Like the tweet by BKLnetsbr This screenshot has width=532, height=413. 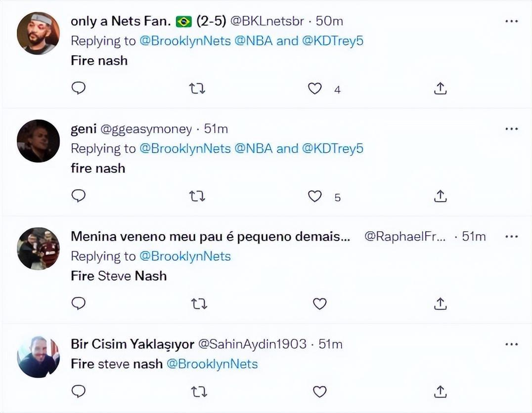coord(315,88)
